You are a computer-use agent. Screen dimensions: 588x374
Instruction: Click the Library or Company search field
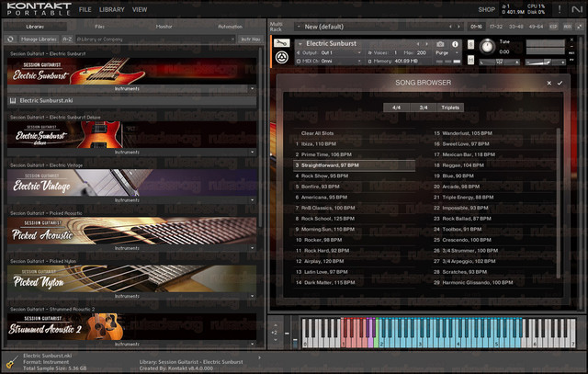[155, 39]
